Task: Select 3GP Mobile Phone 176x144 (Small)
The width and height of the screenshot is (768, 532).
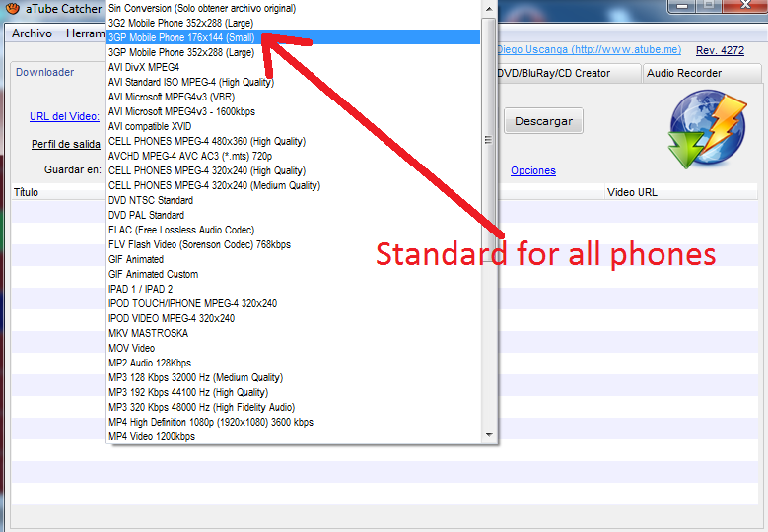Action: (x=293, y=37)
